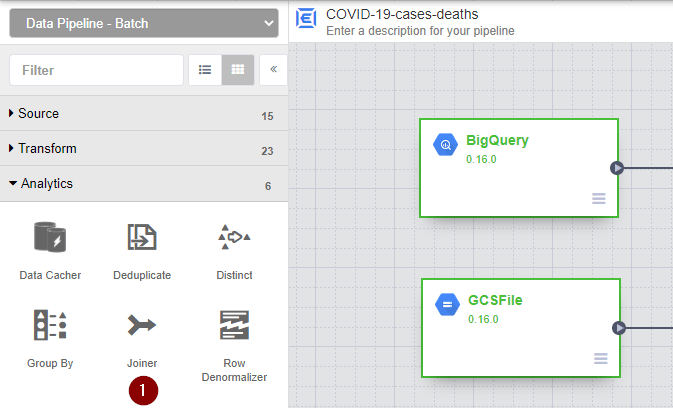
Task: Edit the pipeline name COVID-19-cases-deaths
Action: tap(402, 14)
